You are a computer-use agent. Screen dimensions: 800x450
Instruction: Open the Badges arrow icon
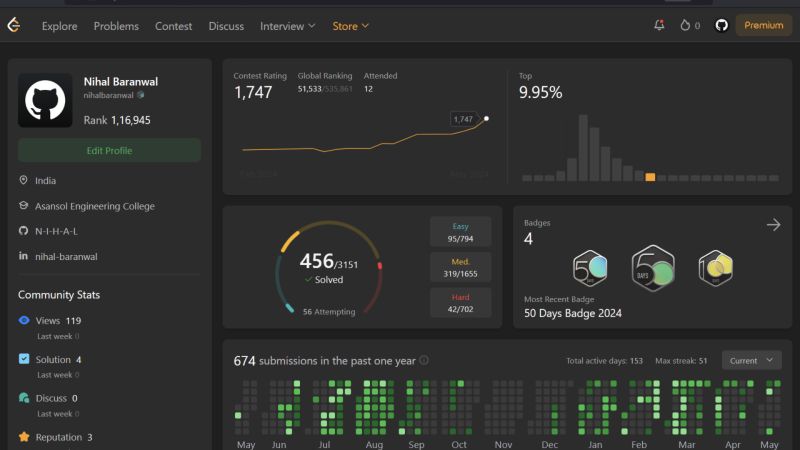click(773, 224)
